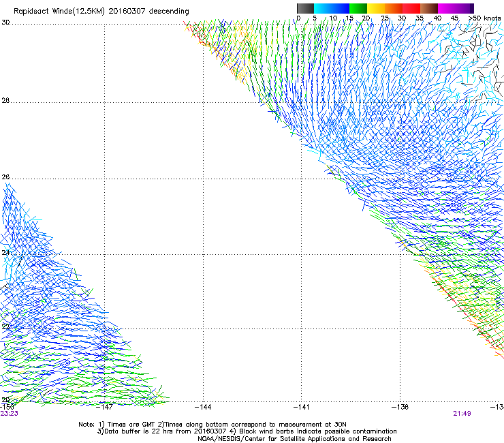
Task: Click the legend tick label '40'
Action: [437, 18]
